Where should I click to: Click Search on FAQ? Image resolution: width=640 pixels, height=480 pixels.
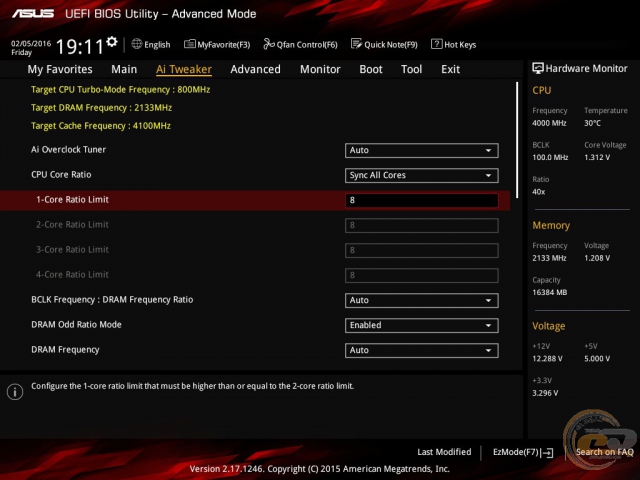[x=604, y=452]
